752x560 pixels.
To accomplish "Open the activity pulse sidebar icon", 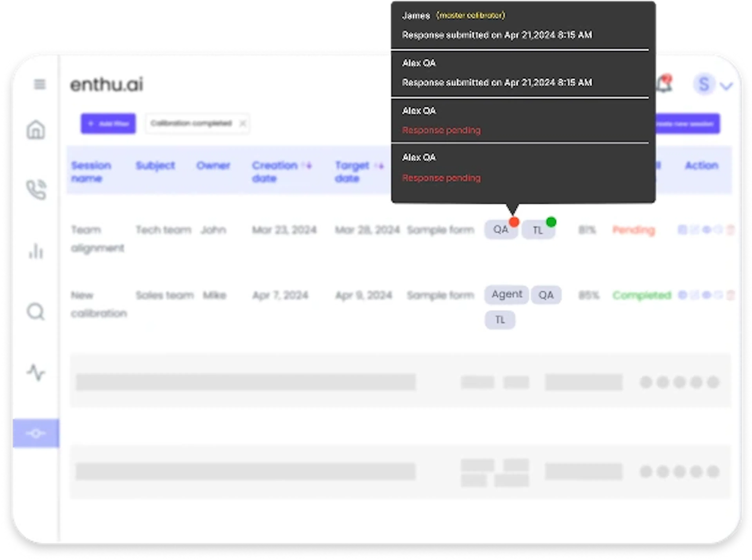I will click(x=36, y=373).
